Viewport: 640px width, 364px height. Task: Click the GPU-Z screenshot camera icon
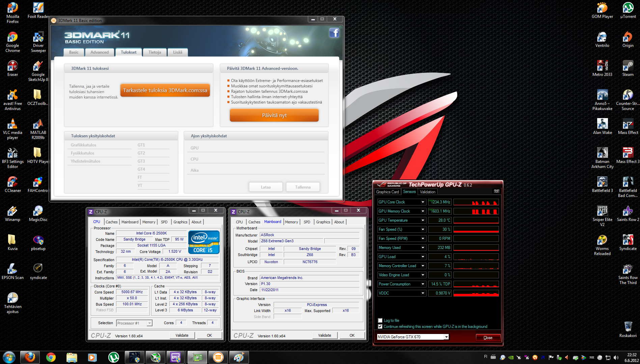pos(496,191)
